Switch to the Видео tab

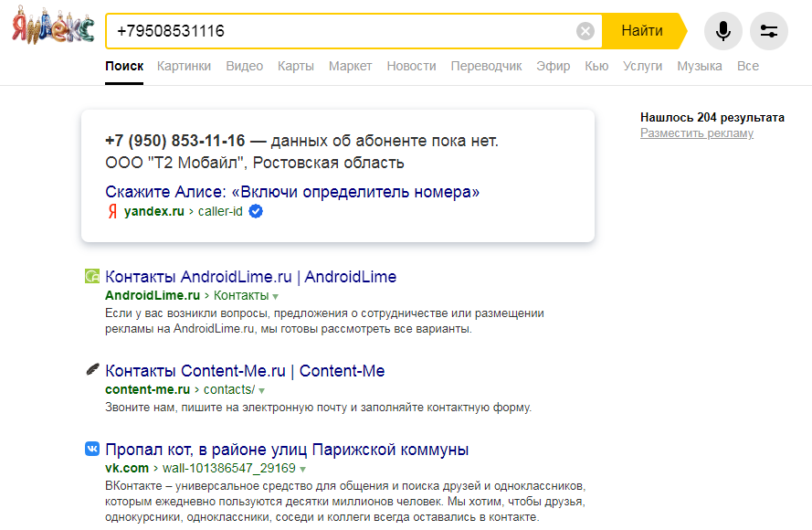245,67
